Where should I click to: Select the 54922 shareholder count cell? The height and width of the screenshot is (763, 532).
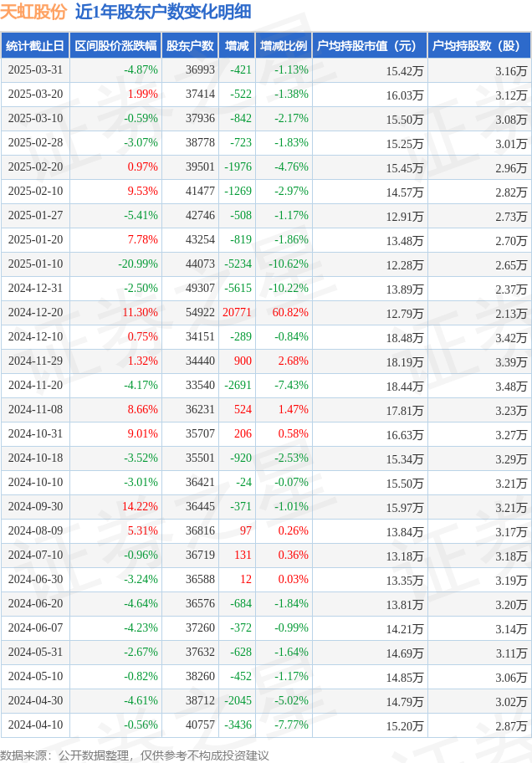tap(200, 312)
